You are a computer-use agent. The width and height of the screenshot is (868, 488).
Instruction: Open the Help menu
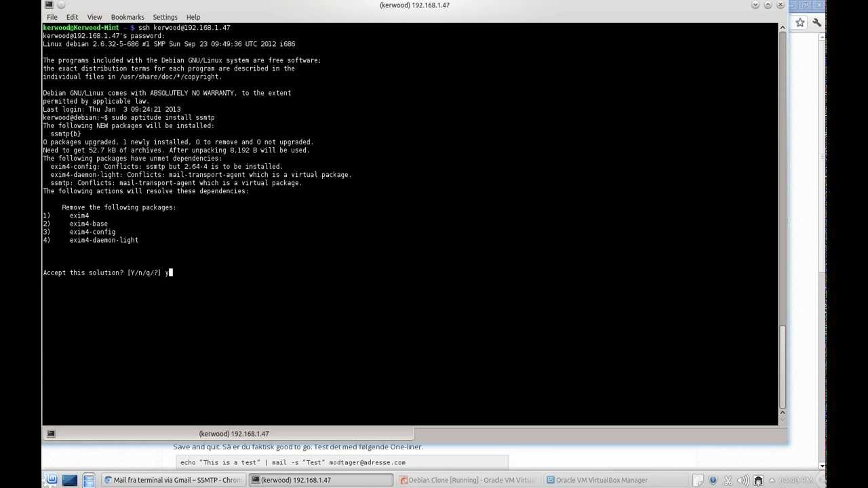pyautogui.click(x=193, y=17)
